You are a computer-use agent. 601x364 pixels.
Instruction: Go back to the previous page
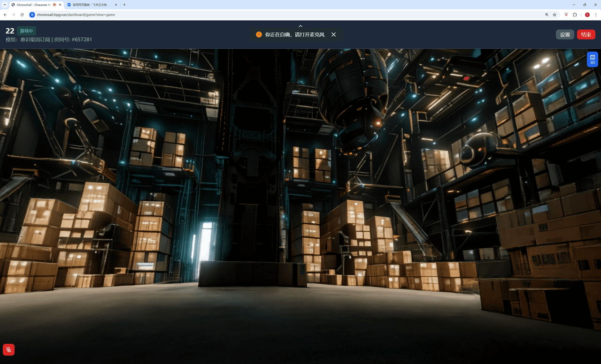pyautogui.click(x=5, y=15)
